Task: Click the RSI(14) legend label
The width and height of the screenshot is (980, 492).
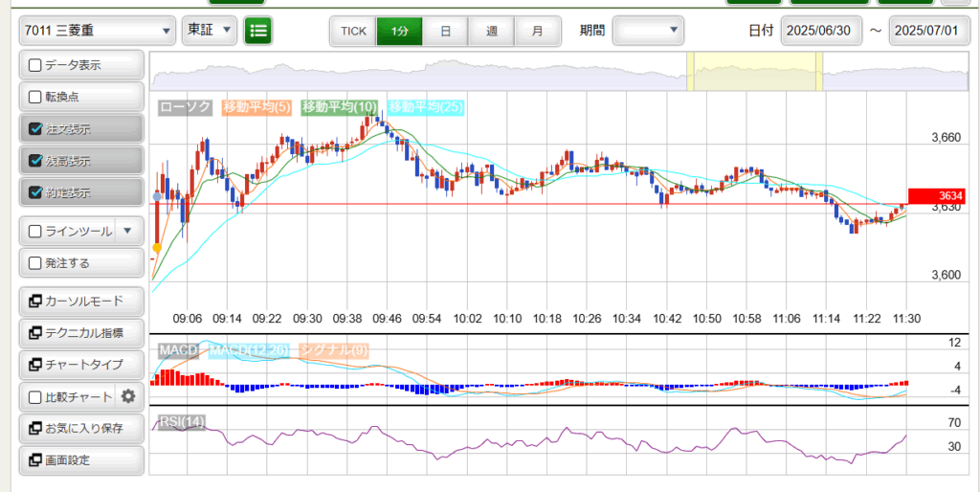Action: point(182,423)
